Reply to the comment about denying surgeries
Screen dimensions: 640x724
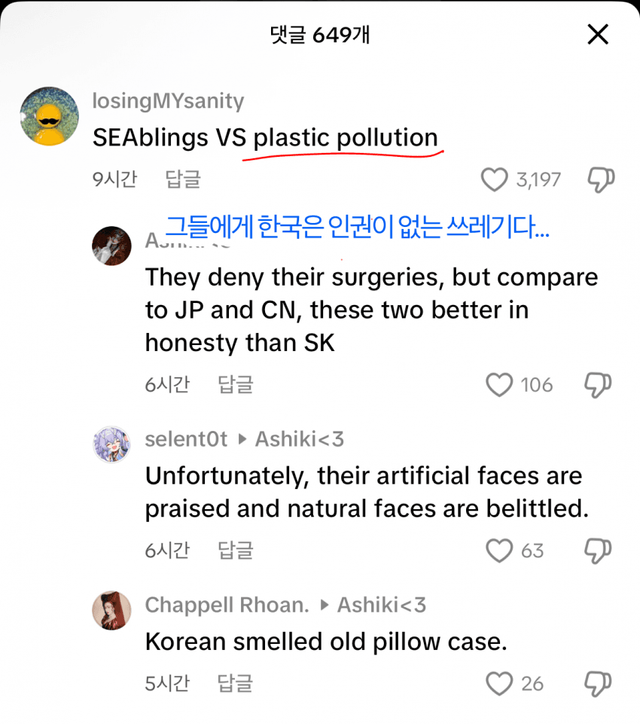click(x=236, y=385)
